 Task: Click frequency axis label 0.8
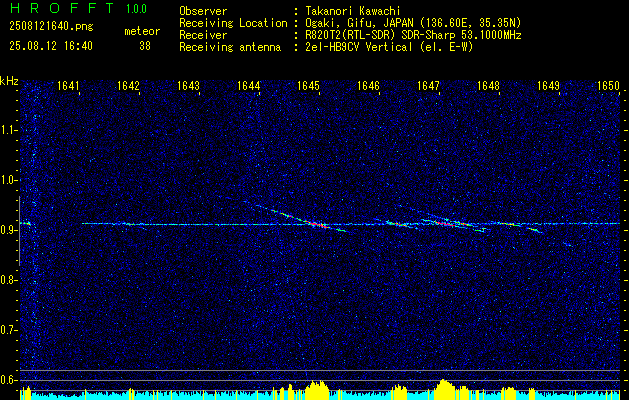pos(7,280)
